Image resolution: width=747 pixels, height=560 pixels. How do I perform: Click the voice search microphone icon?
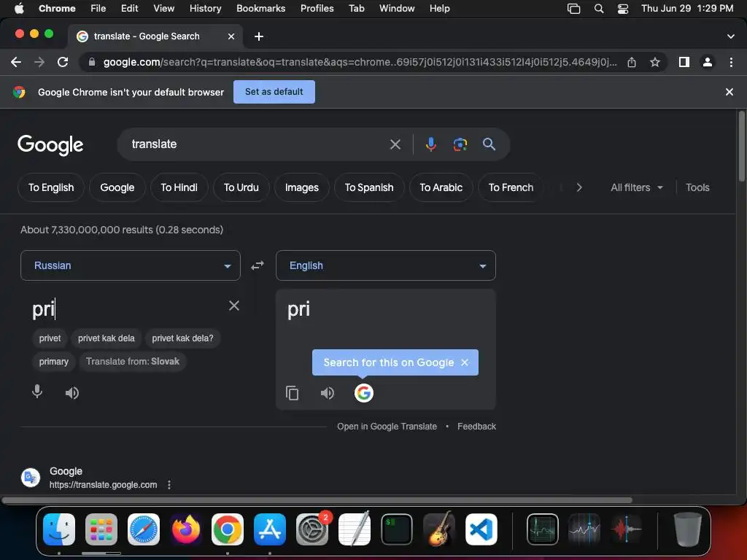pyautogui.click(x=430, y=144)
